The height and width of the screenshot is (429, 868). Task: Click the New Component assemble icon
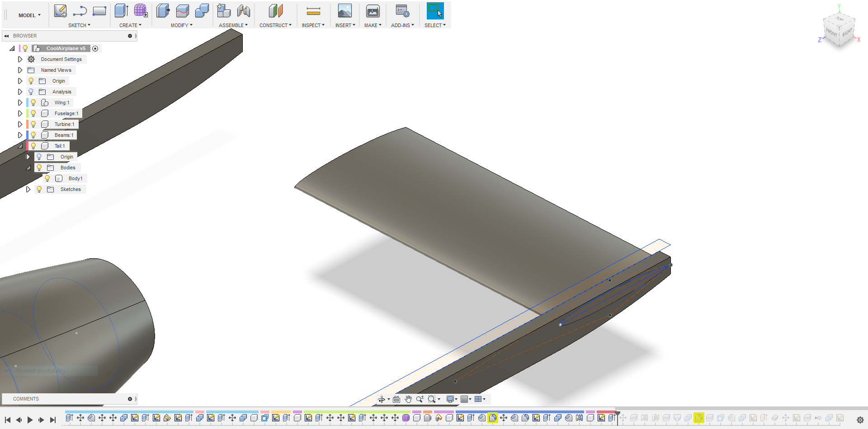[x=224, y=11]
